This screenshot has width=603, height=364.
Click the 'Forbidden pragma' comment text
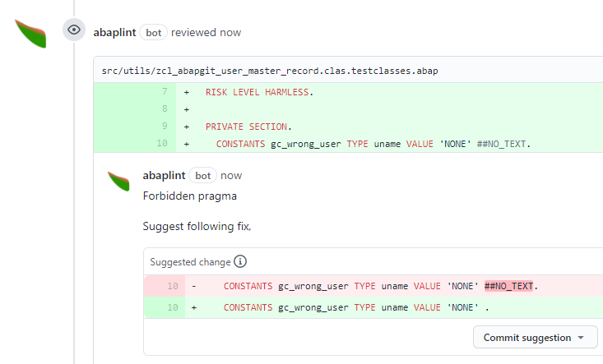tap(189, 196)
